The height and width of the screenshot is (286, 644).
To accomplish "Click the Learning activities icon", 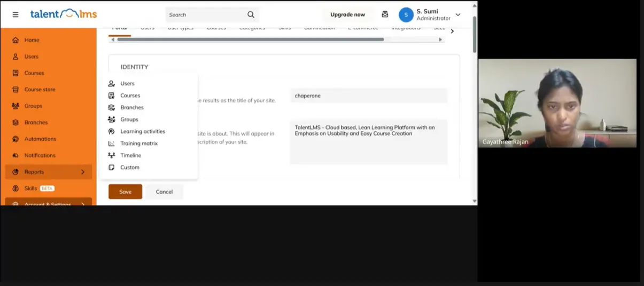I will pyautogui.click(x=111, y=131).
